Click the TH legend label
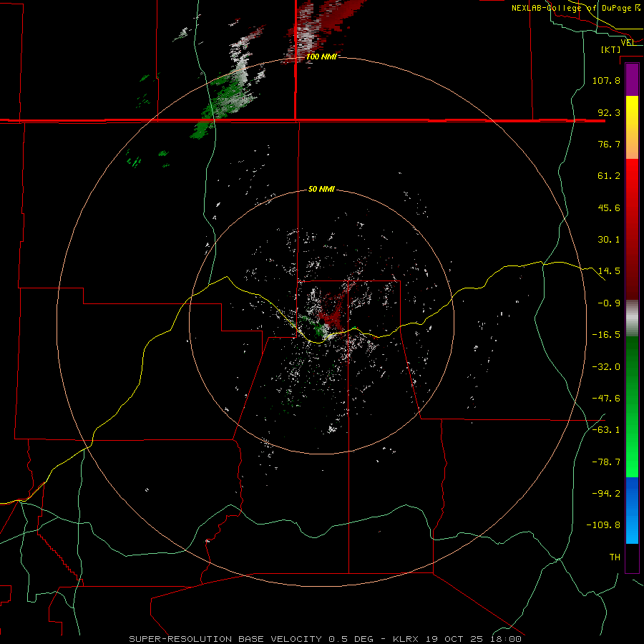Image resolution: width=644 pixels, height=644 pixels. pyautogui.click(x=615, y=557)
